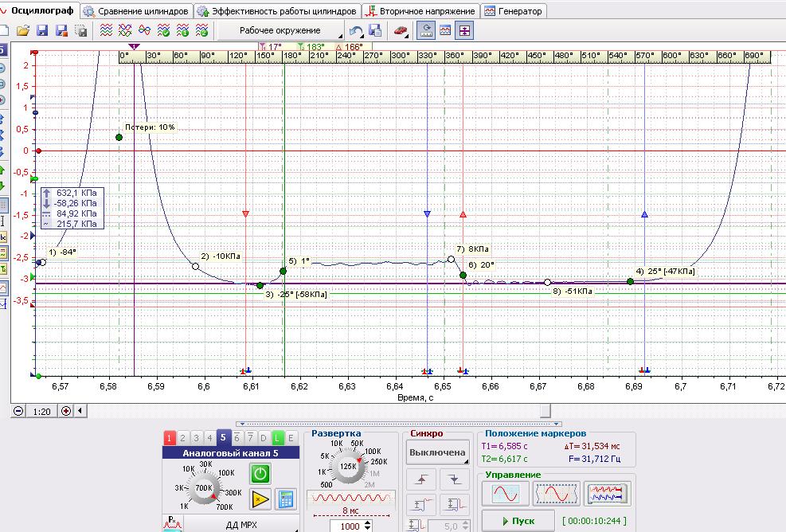Image resolution: width=786 pixels, height=532 pixels.
Task: Open the ДД МРХ sensor dropdown
Action: click(241, 525)
